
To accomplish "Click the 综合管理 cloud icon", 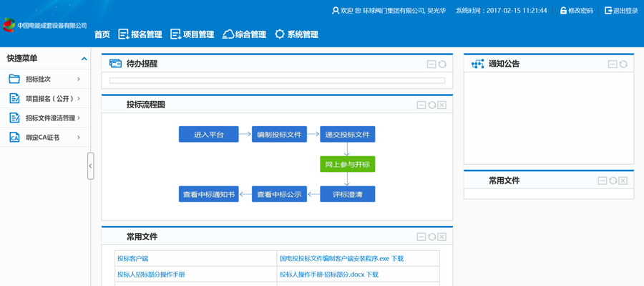I will coord(228,34).
